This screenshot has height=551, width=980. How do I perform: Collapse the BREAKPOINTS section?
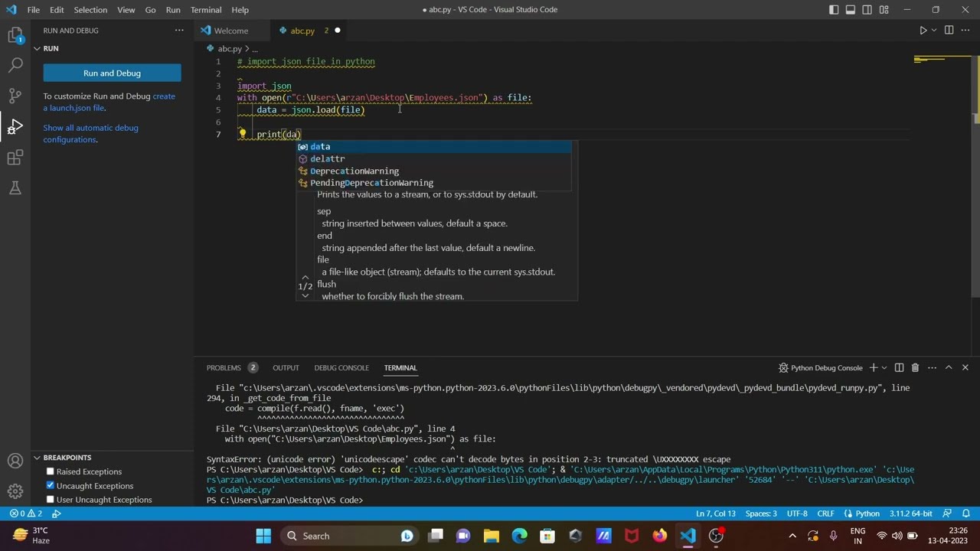click(x=36, y=458)
